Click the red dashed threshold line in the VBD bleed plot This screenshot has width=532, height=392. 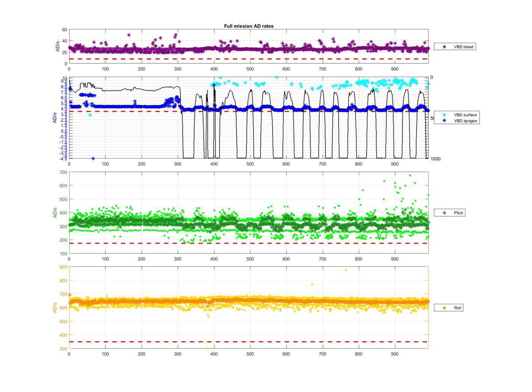248,59
